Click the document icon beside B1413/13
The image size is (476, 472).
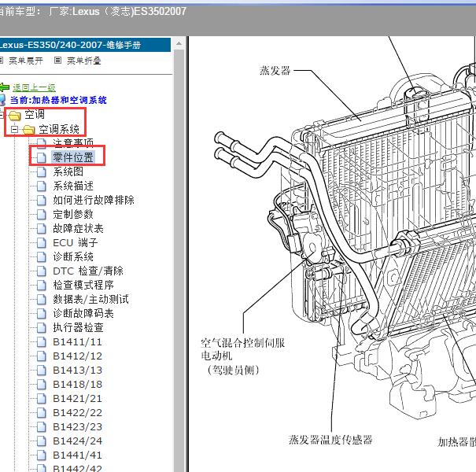click(41, 371)
